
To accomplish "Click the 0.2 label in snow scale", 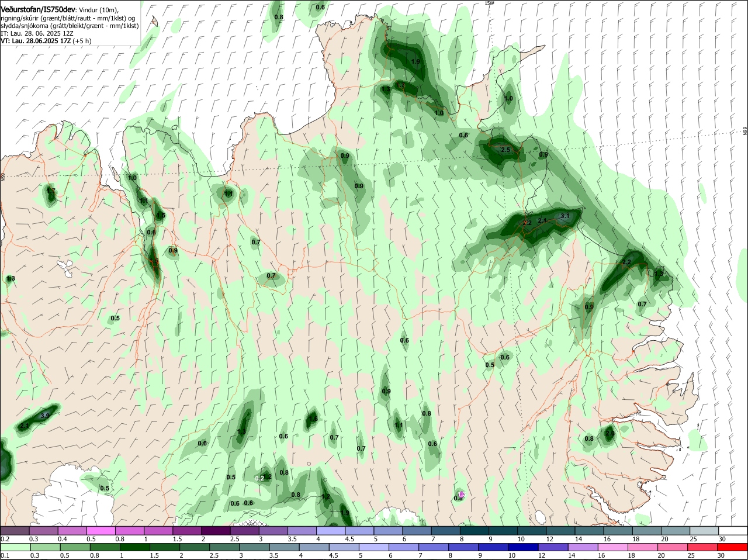I will tap(5, 539).
